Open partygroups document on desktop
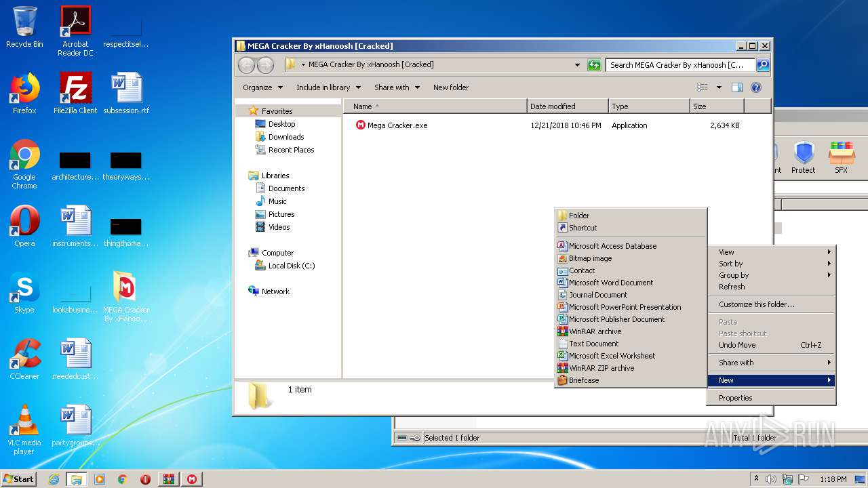This screenshot has height=488, width=868. click(x=75, y=426)
